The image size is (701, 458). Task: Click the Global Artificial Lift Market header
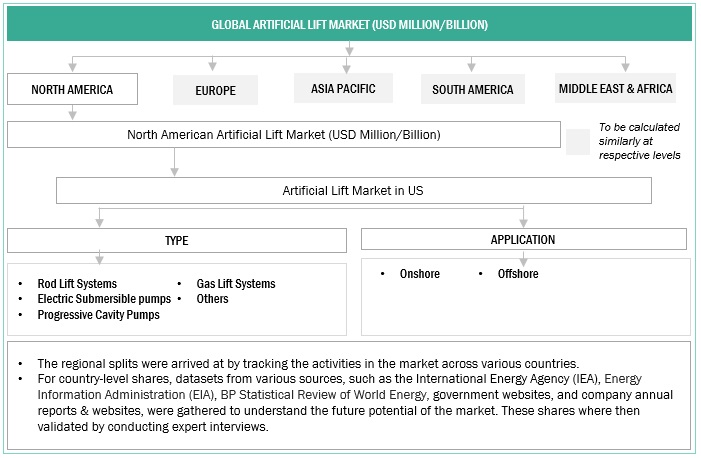coord(349,24)
